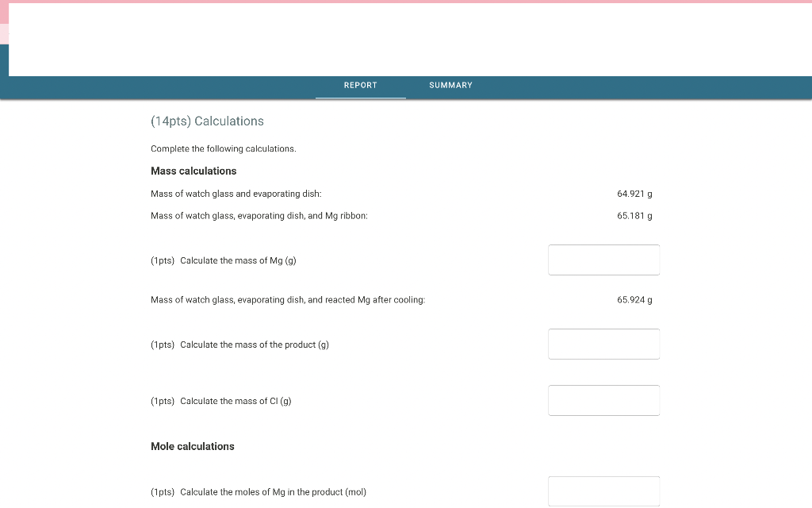The image size is (812, 508).
Task: Select the value 65.181 g
Action: (x=634, y=215)
